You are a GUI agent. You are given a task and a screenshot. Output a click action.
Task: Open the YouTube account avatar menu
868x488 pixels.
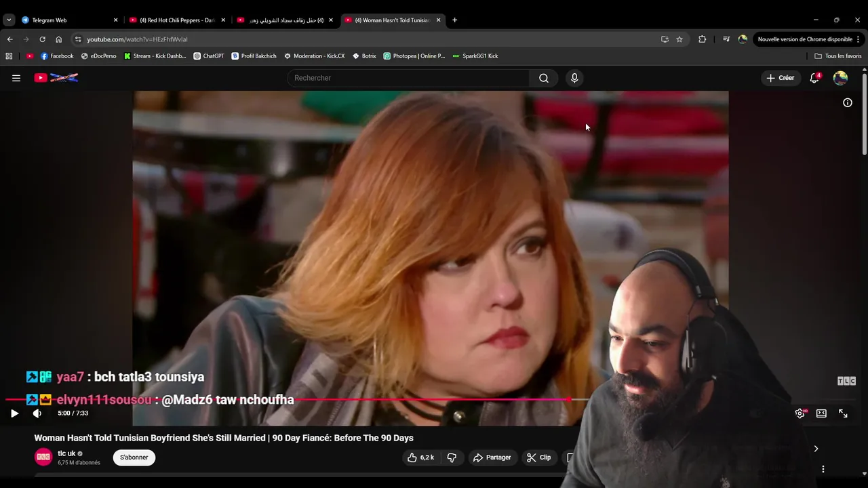coord(840,78)
